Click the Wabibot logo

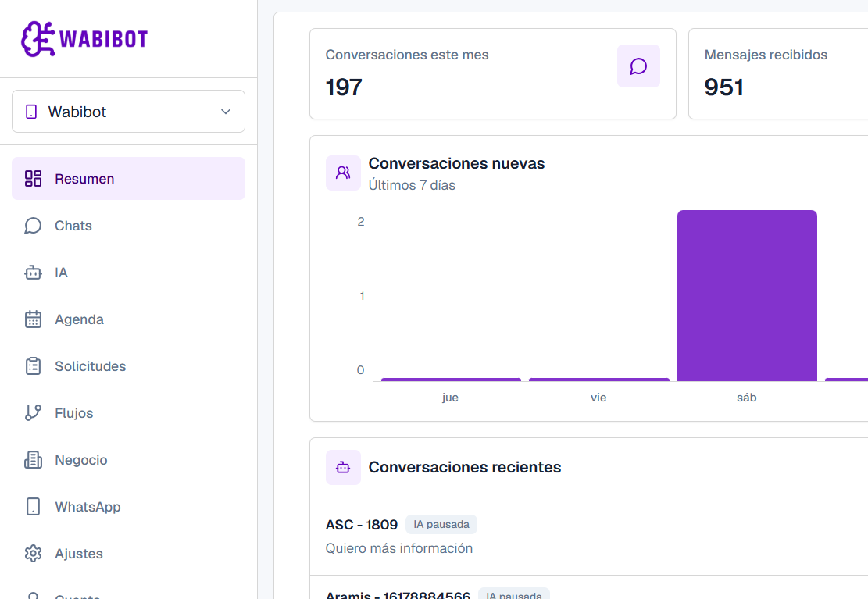click(x=84, y=39)
